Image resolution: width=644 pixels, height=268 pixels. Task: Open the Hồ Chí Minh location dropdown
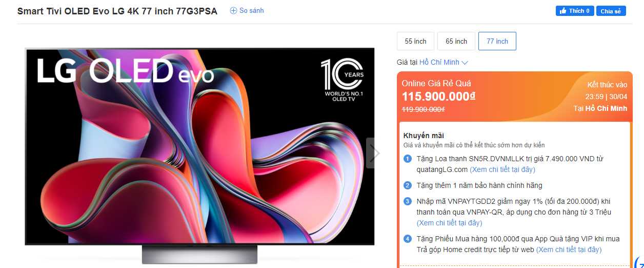pyautogui.click(x=444, y=62)
